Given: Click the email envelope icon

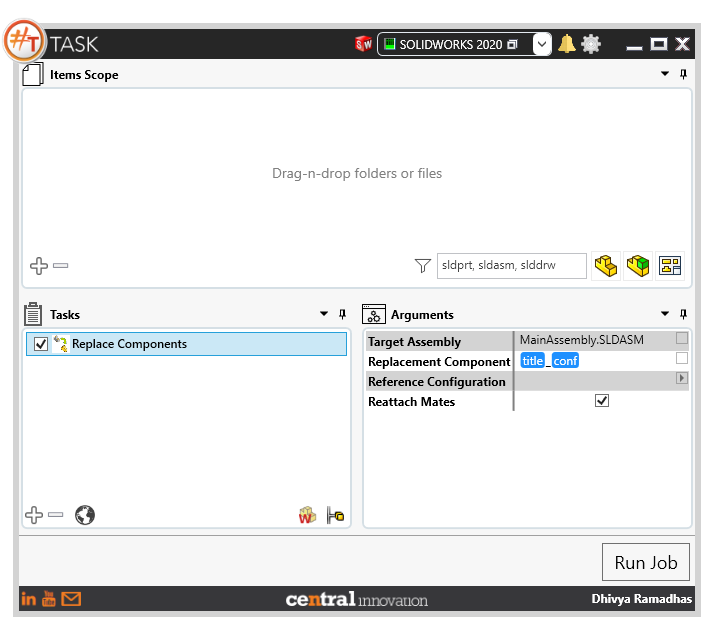Looking at the screenshot, I should click(x=71, y=599).
